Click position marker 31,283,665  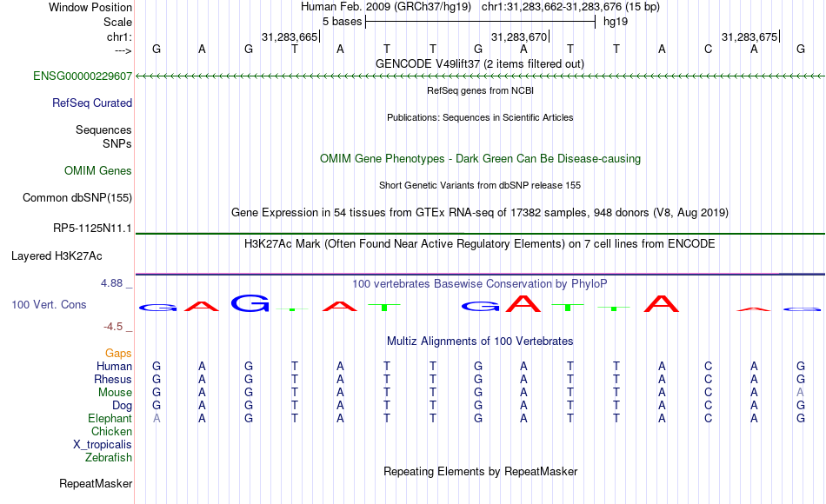pyautogui.click(x=290, y=36)
